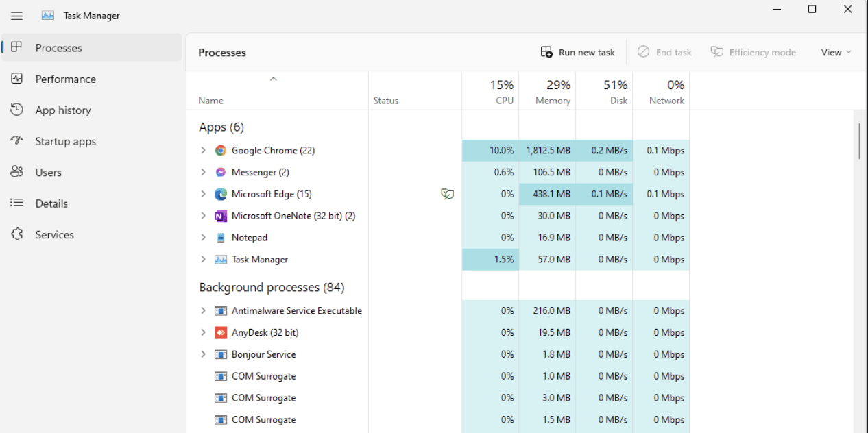Expand the Task Manager process entry

pos(203,260)
